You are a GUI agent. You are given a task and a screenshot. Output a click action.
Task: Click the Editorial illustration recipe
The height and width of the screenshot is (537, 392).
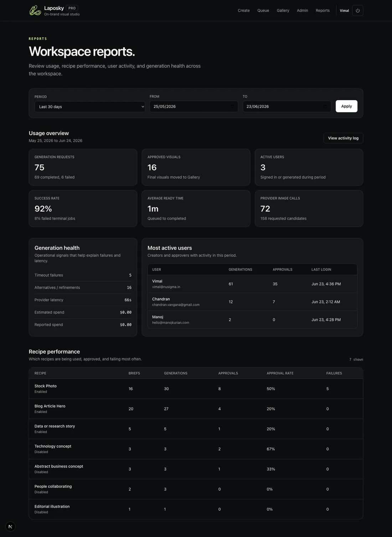52,506
